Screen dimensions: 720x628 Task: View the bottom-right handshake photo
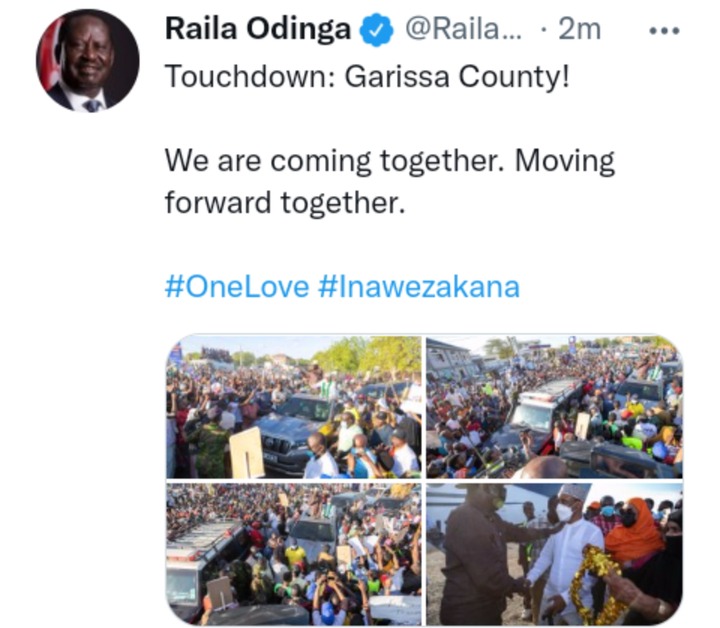click(x=554, y=554)
